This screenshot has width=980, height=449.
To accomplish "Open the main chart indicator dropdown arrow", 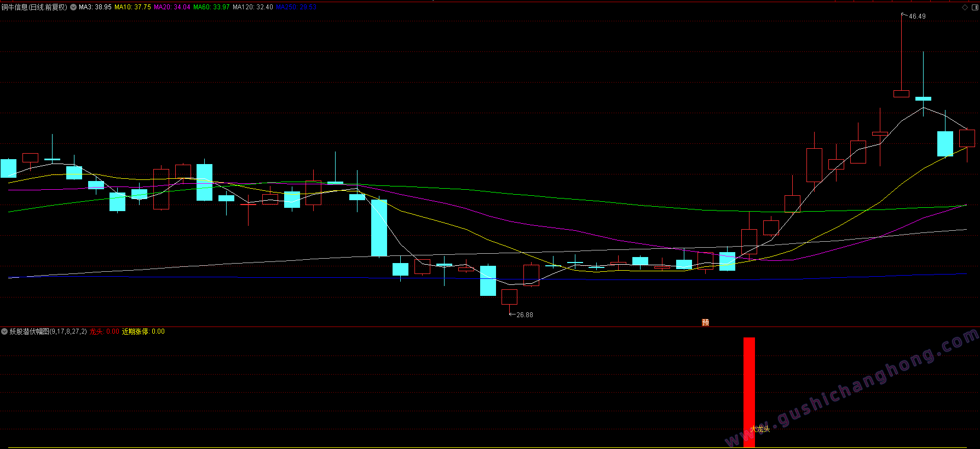I will coord(73,7).
